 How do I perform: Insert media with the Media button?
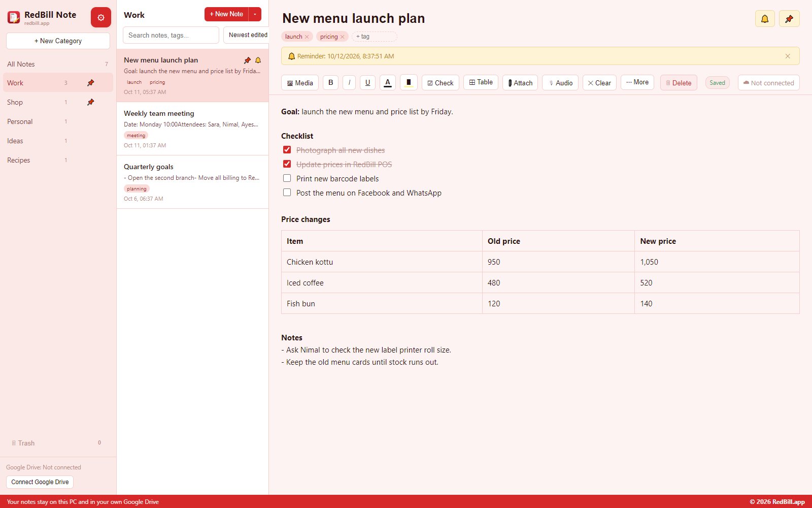tap(300, 83)
